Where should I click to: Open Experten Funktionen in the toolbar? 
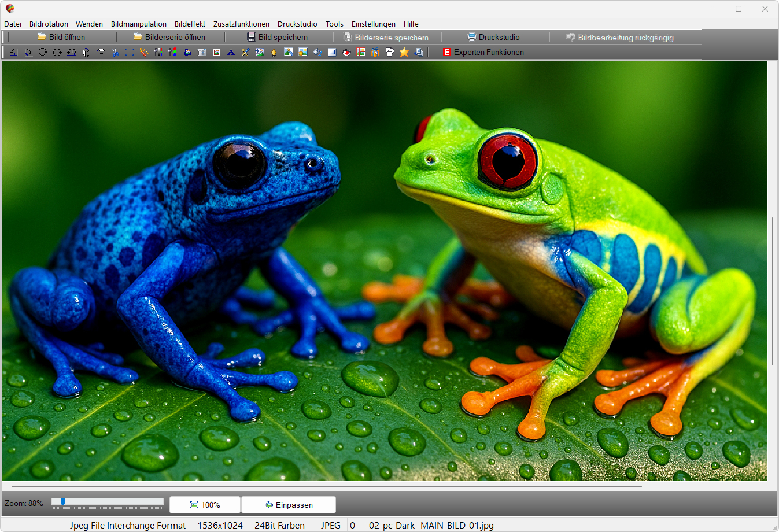coord(483,52)
